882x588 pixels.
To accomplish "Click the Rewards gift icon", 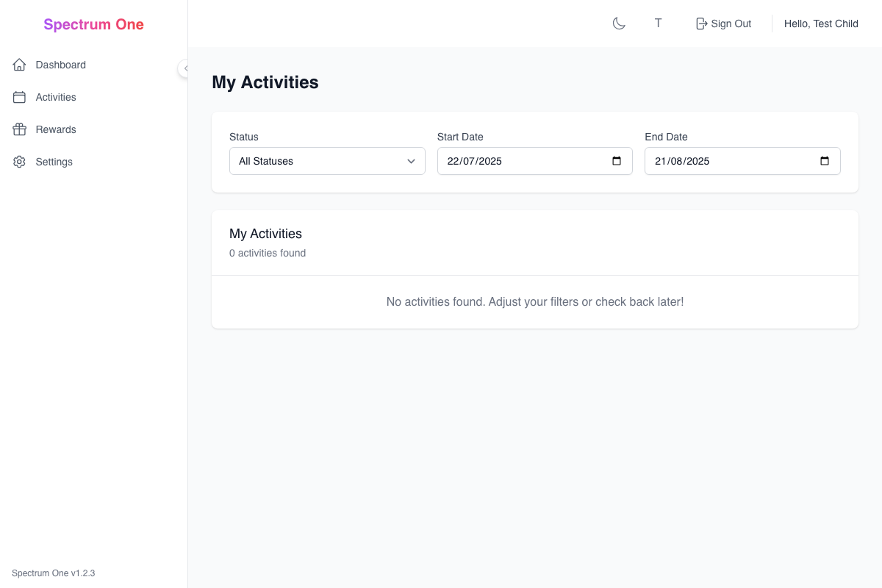I will point(19,129).
